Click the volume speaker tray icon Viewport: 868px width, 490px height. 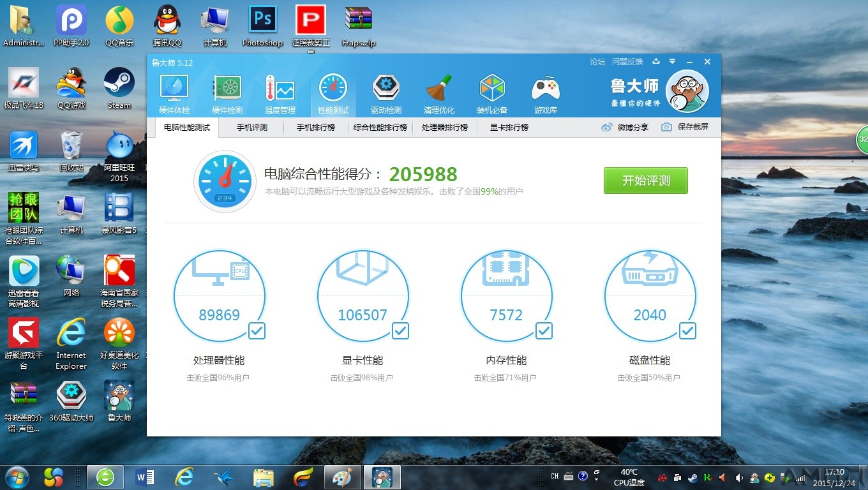(739, 477)
